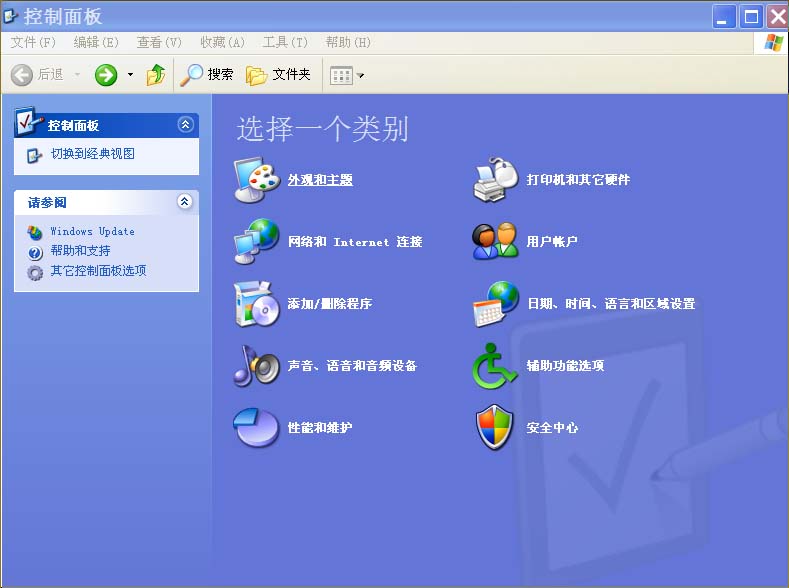Click the Back (后退) arrow icon
Viewport: 789px width, 588px height.
(x=22, y=75)
